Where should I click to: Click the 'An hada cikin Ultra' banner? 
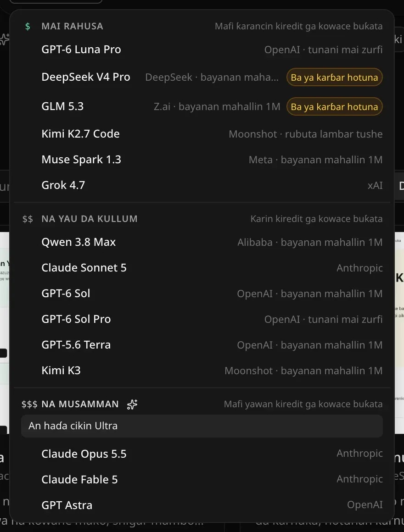(x=202, y=426)
